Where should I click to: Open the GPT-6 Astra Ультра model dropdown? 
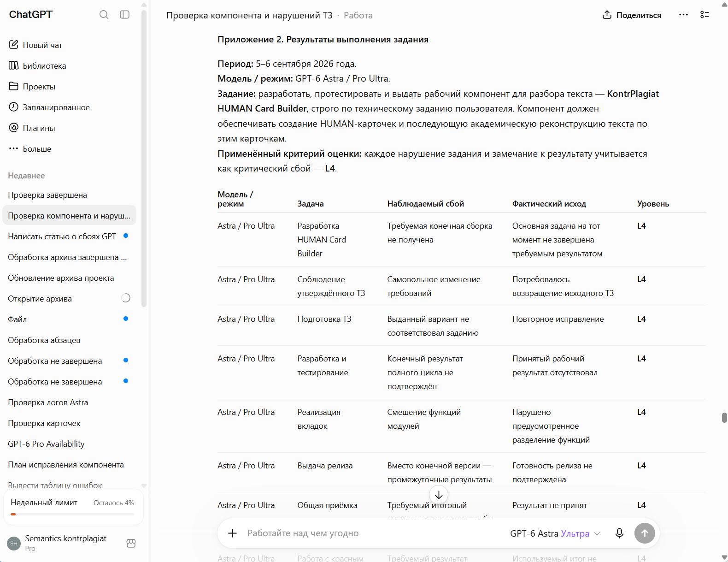point(555,533)
